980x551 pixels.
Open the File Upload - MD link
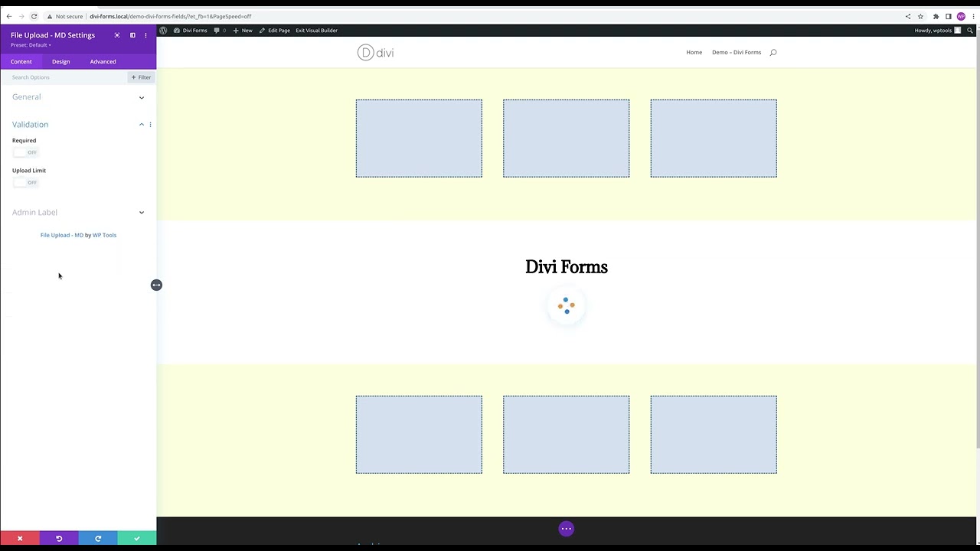click(62, 235)
